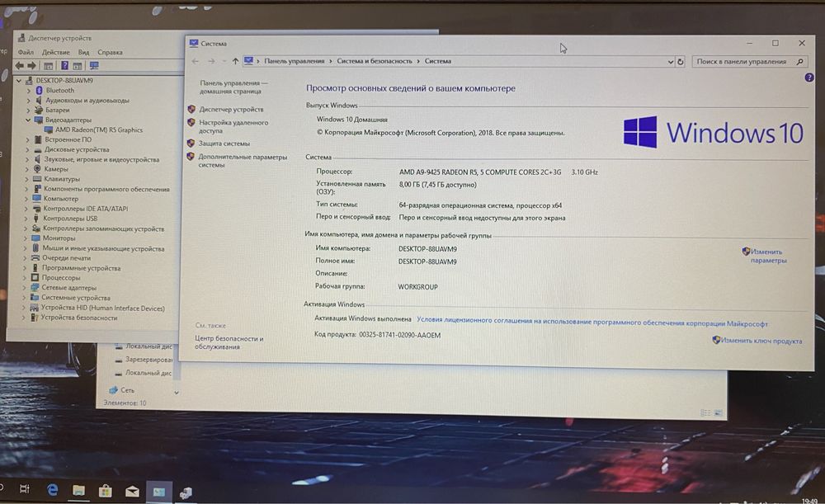Viewport: 825px width, 504px height.
Task: Open File Explorer from the taskbar
Action: click(79, 491)
